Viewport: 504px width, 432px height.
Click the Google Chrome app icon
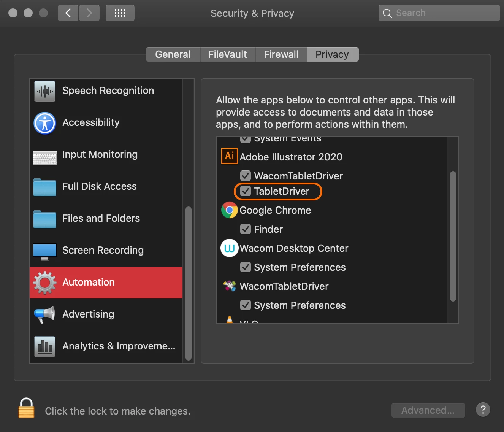pos(230,210)
